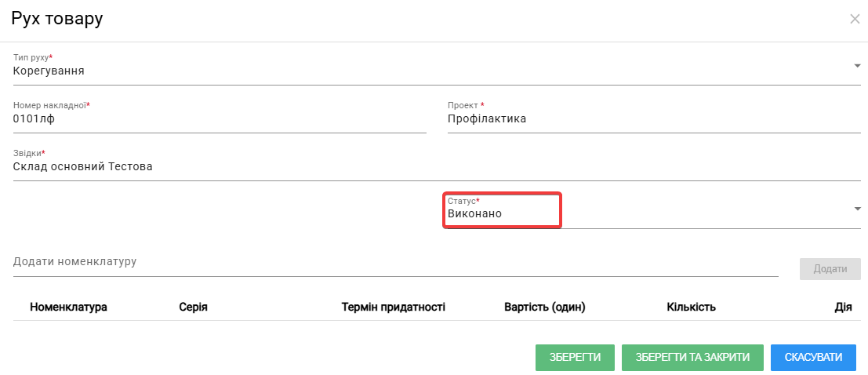The width and height of the screenshot is (868, 375).
Task: Focus the Додати номенклатуру input
Action: pyautogui.click(x=395, y=261)
